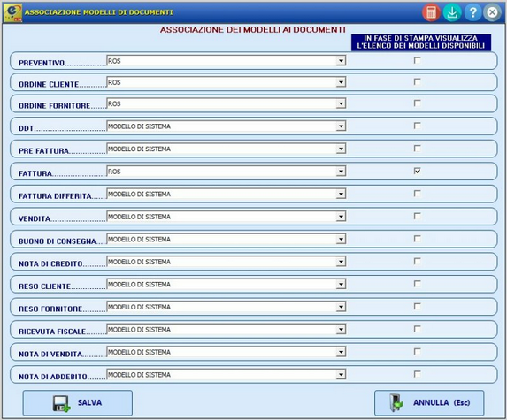Tick the checkbox for NOTA DI VENDITA

(x=418, y=352)
